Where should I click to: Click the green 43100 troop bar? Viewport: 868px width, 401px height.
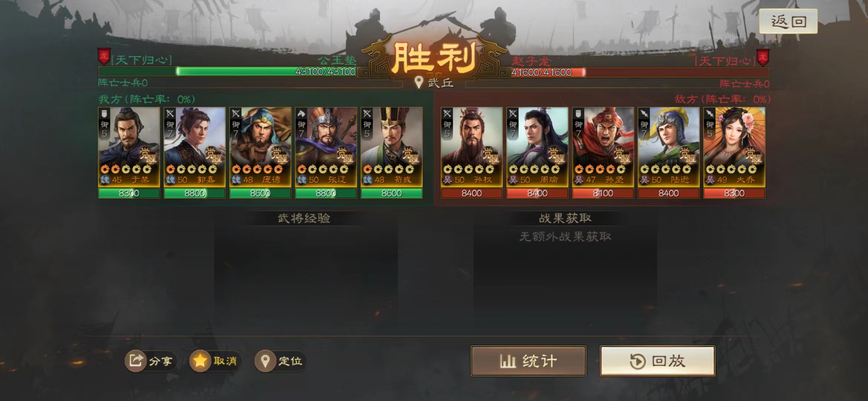click(228, 72)
